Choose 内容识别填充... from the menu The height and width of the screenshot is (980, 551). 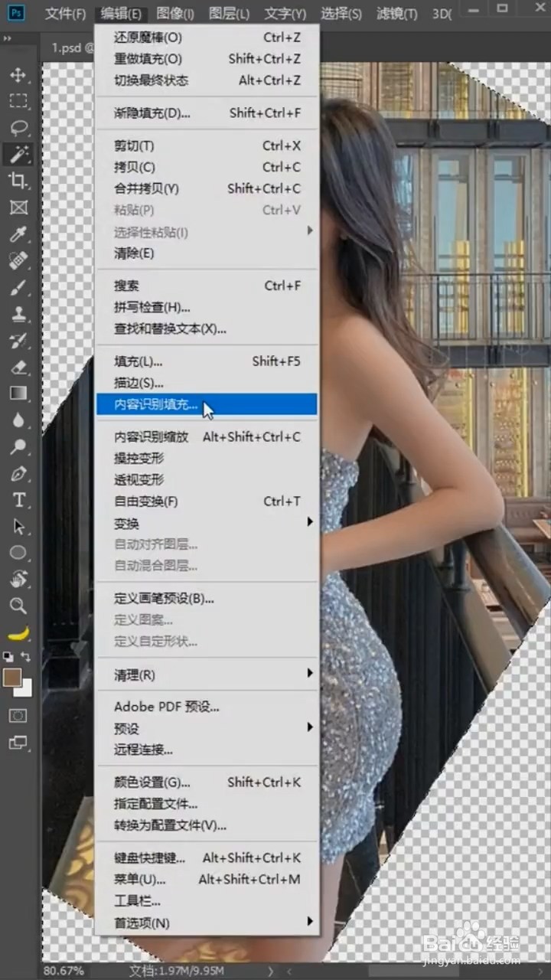click(x=207, y=405)
